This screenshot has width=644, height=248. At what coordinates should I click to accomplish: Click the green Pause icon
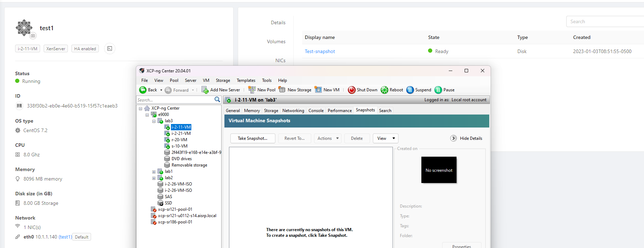coord(438,90)
